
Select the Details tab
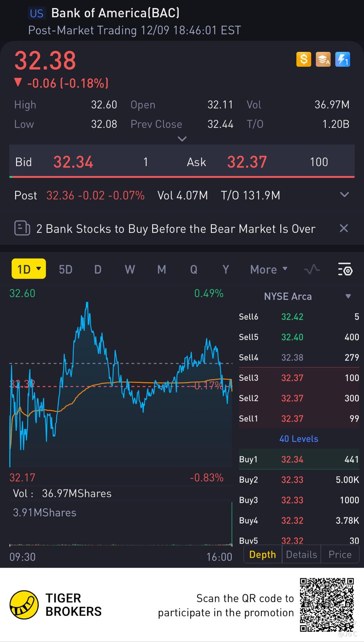pyautogui.click(x=301, y=554)
